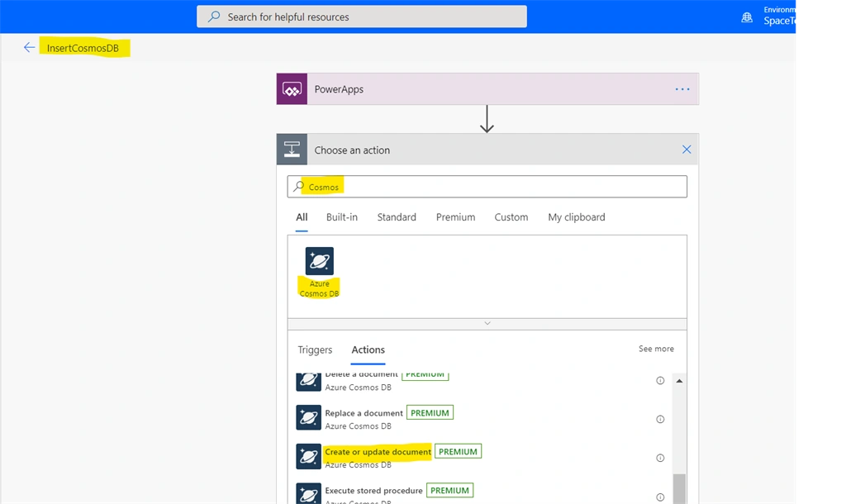Choose the Replace a document action
Image resolution: width=846 pixels, height=504 pixels.
(364, 413)
